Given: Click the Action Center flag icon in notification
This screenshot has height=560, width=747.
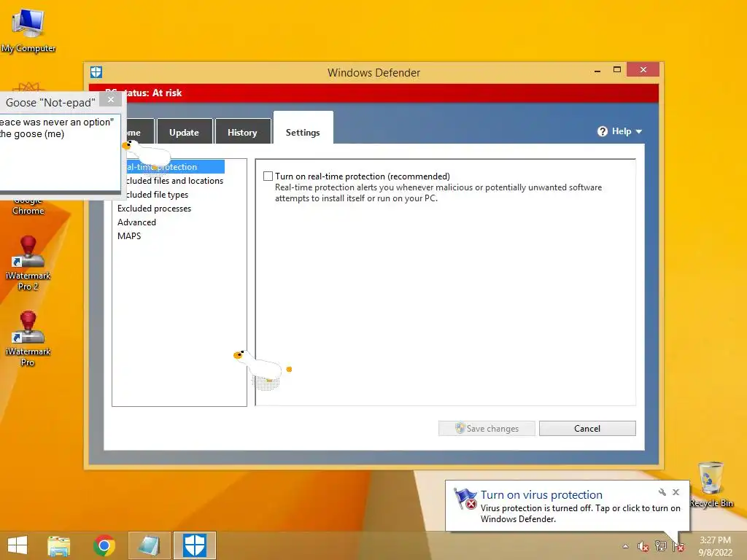Looking at the screenshot, I should tap(465, 499).
